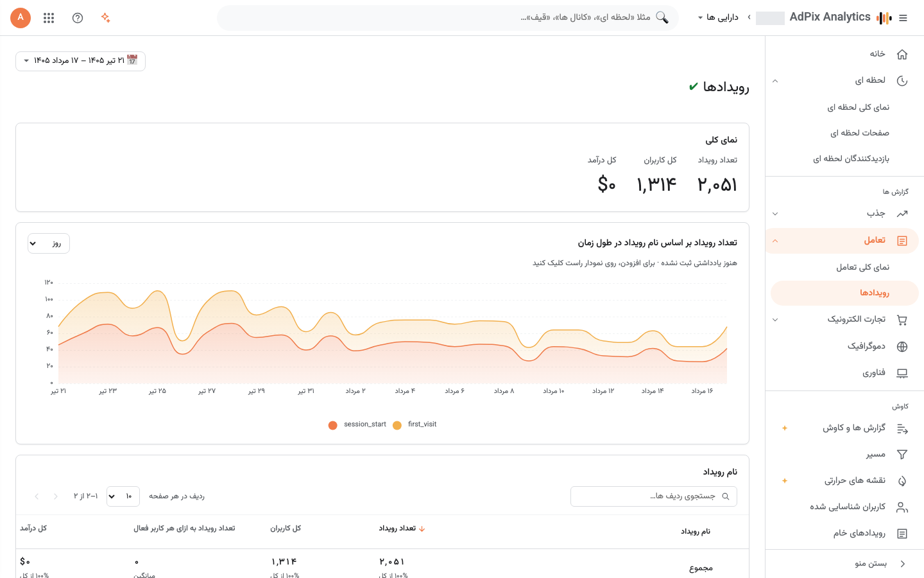Select رویدادها in the sidebar
Screen dimensions: 924x578
pyautogui.click(x=844, y=293)
